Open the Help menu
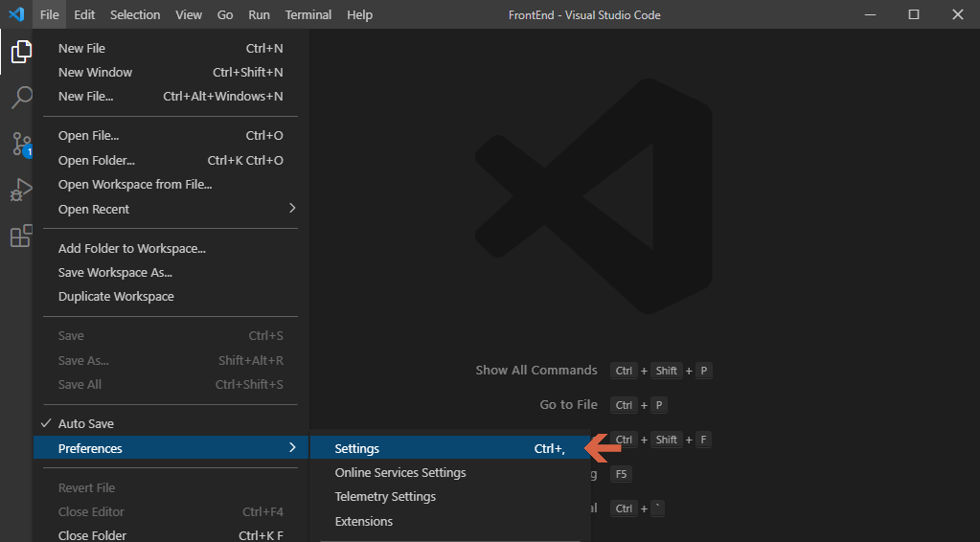The width and height of the screenshot is (980, 542). click(x=359, y=14)
